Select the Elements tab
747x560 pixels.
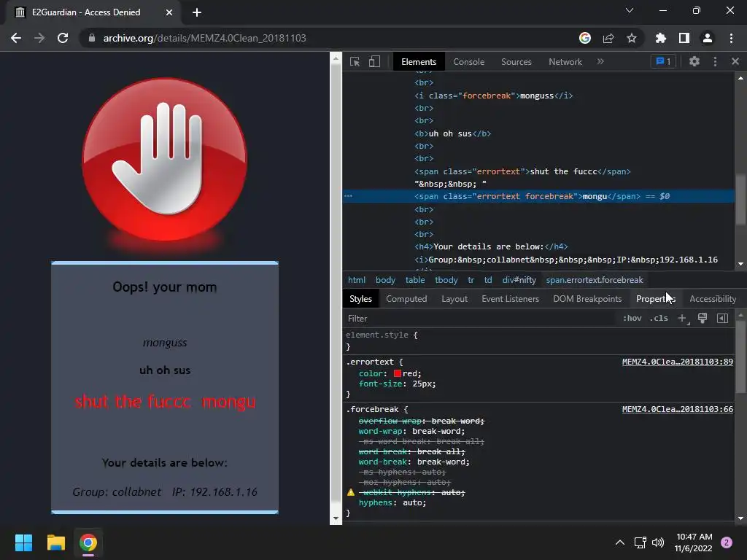(x=419, y=62)
